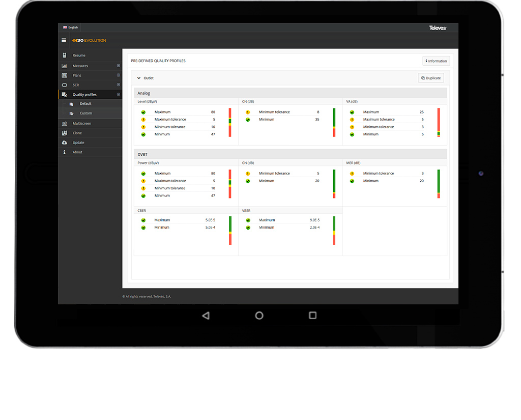This screenshot has width=521, height=420.
Task: Click the Multiscreen monitor icon
Action: [x=64, y=124]
